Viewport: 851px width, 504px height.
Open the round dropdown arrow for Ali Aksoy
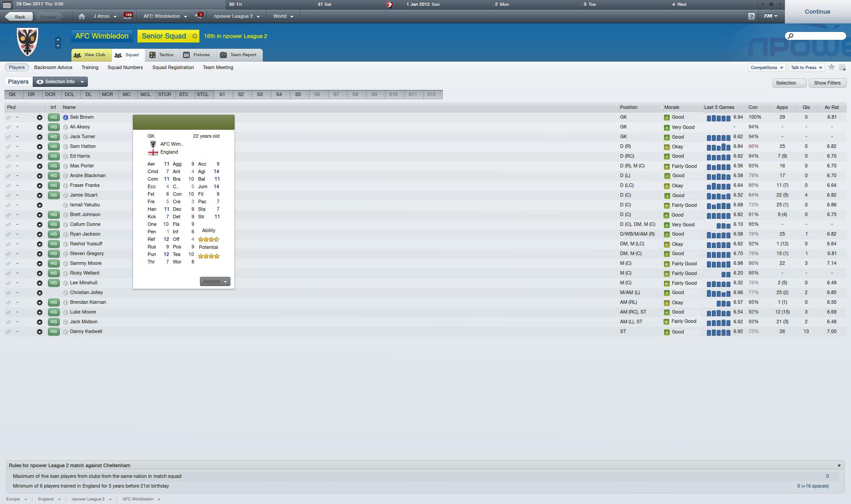coord(39,127)
